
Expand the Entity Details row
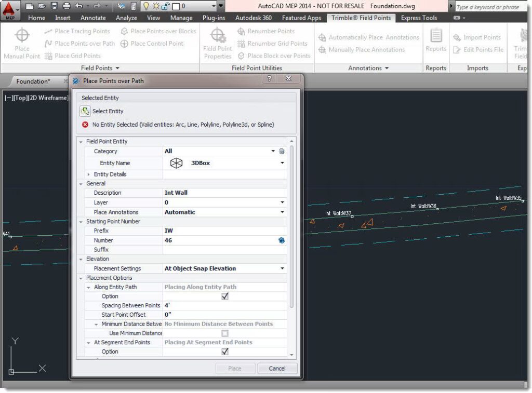pyautogui.click(x=89, y=174)
